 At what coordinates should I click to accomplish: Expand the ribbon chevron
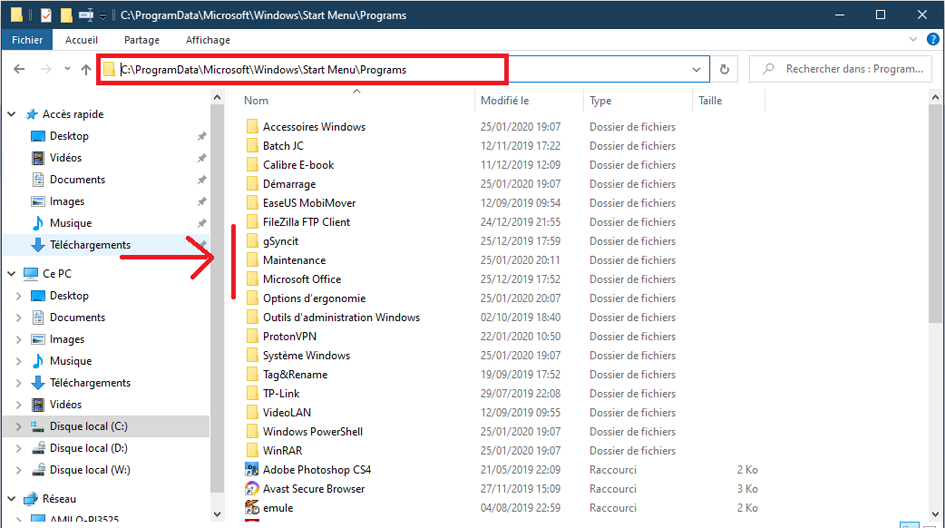913,40
